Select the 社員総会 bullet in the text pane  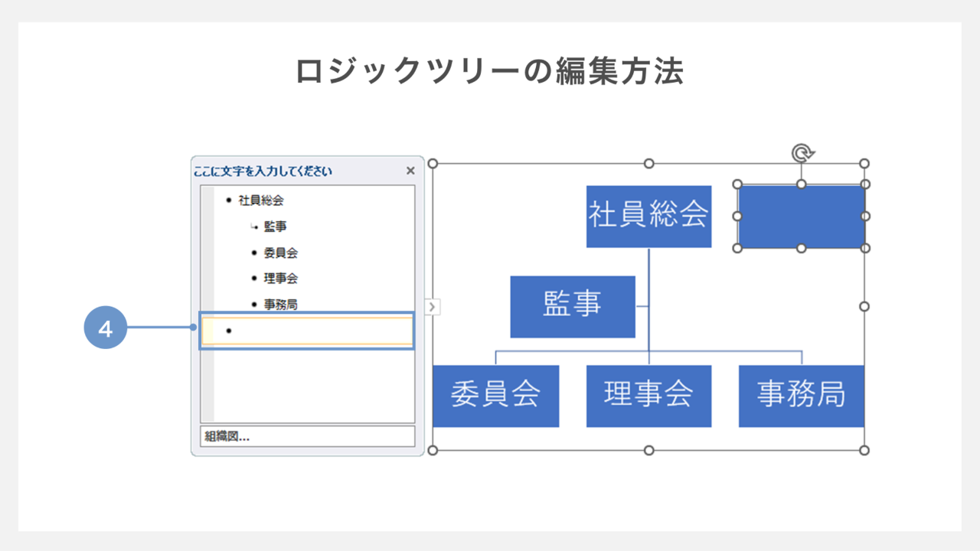click(x=261, y=201)
